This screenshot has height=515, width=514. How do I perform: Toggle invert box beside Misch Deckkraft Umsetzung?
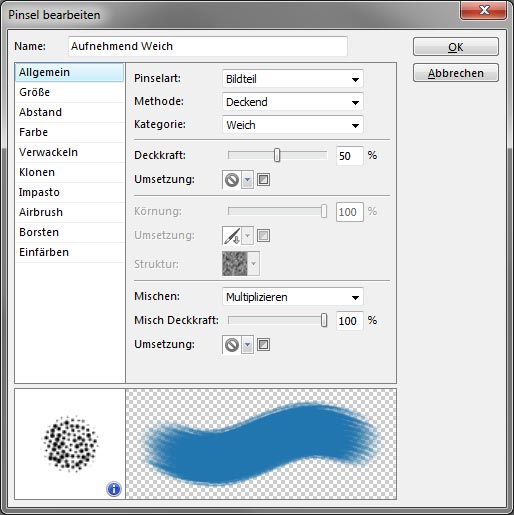pos(263,345)
